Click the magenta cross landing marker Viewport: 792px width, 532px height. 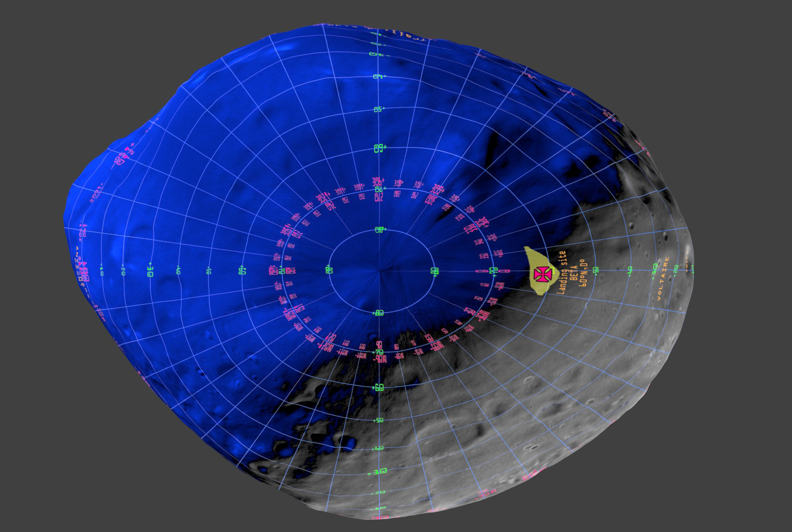pyautogui.click(x=543, y=274)
